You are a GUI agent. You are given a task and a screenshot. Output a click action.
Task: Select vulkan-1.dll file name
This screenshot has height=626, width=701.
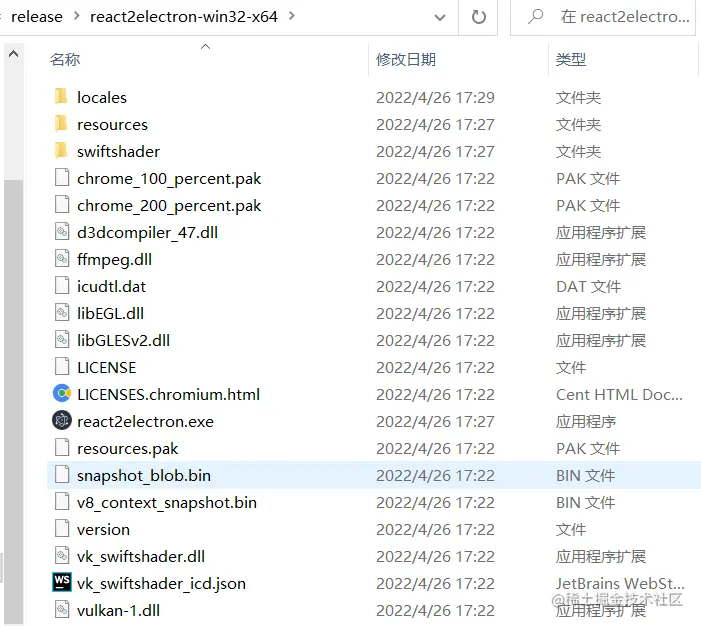coord(118,610)
